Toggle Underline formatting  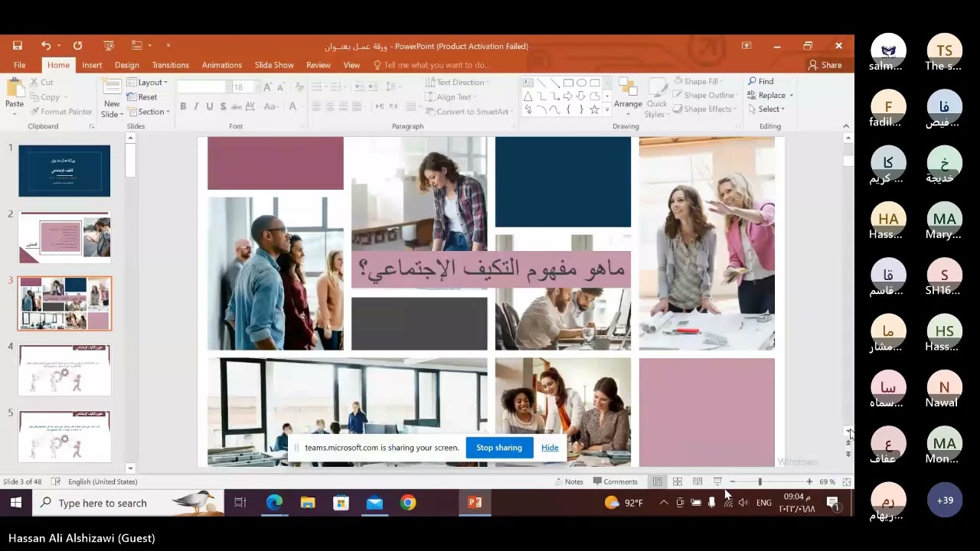[209, 106]
